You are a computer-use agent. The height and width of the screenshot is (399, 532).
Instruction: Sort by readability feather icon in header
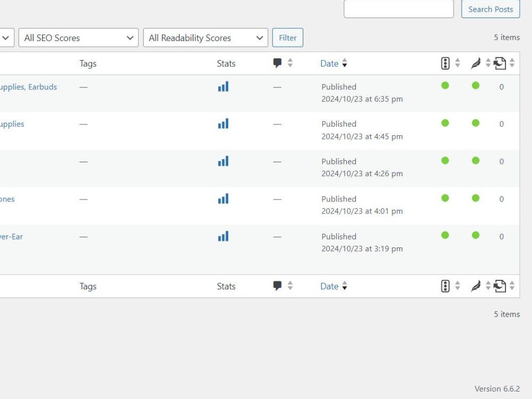click(x=476, y=63)
